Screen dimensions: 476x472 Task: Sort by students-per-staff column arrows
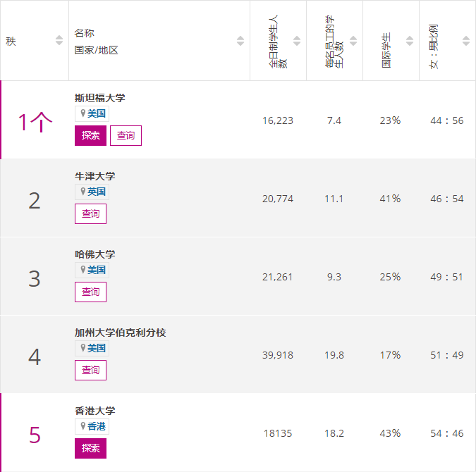[x=353, y=41]
